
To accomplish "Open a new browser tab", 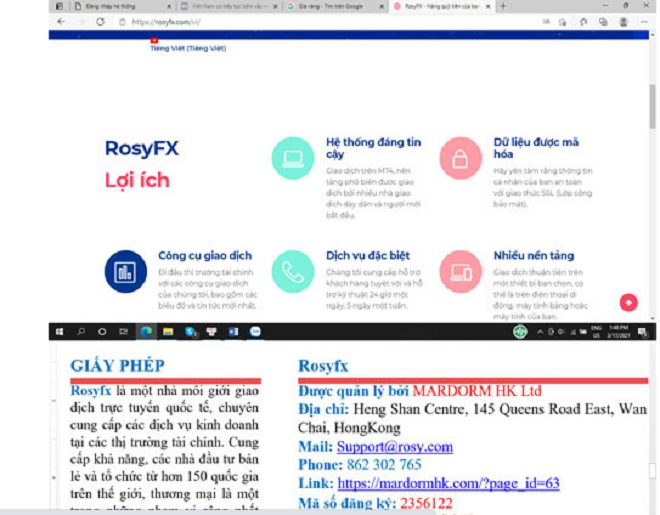I will (503, 6).
